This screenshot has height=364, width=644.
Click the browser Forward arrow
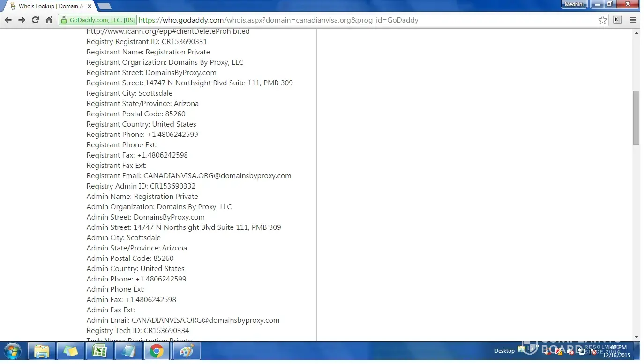pyautogui.click(x=22, y=20)
